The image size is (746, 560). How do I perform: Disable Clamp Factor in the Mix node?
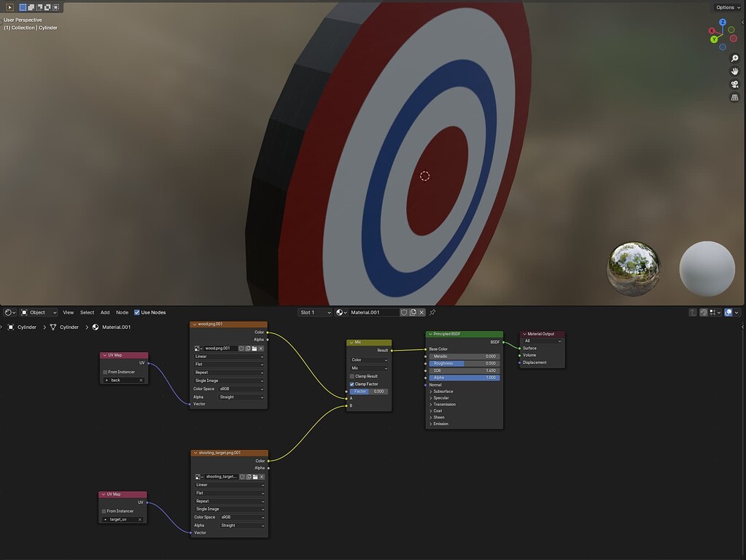click(x=353, y=384)
